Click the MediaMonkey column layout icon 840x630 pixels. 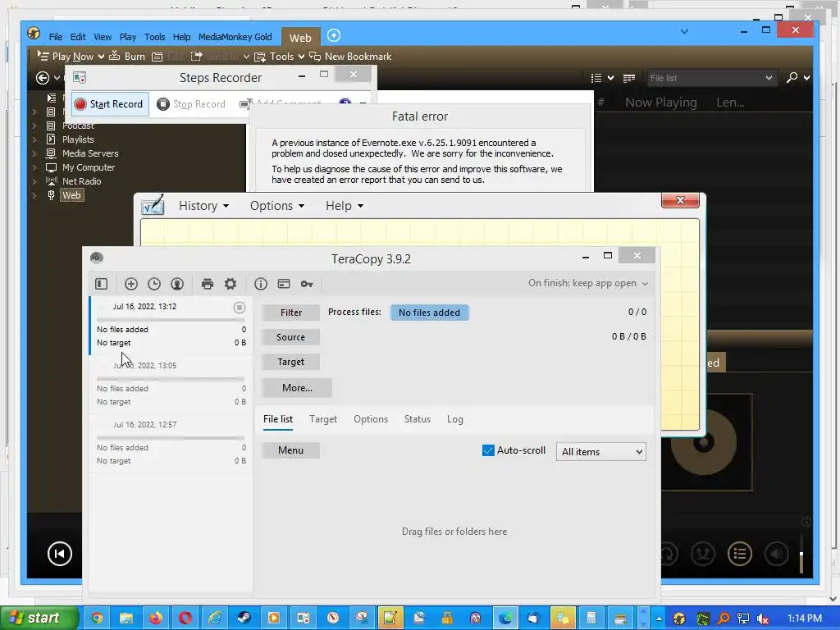629,78
